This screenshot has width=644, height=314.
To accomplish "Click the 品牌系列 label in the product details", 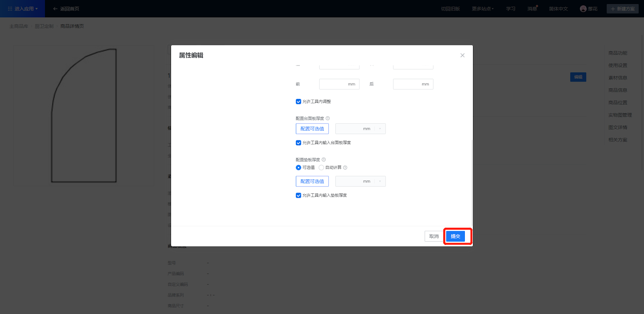I will [176, 295].
